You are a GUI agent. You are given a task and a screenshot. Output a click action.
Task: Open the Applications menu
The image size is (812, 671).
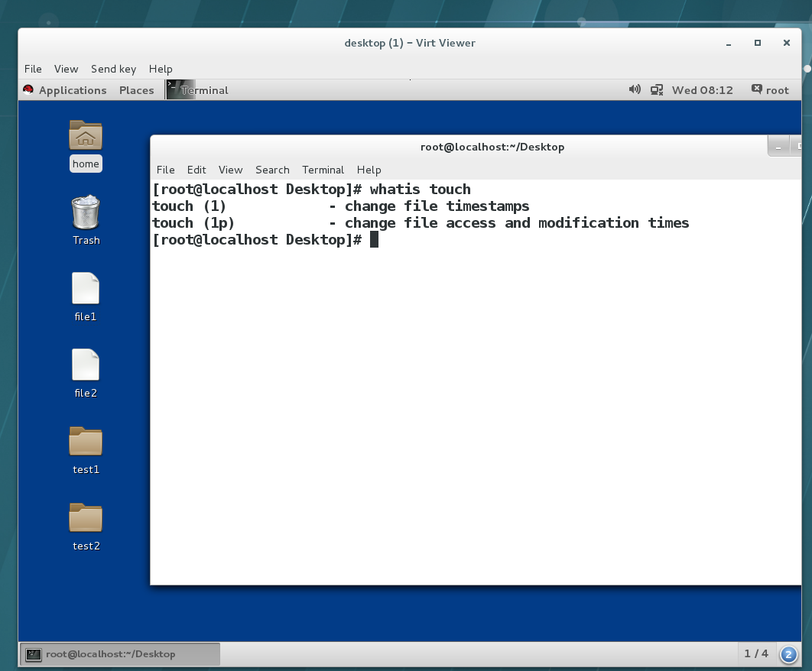pos(73,90)
